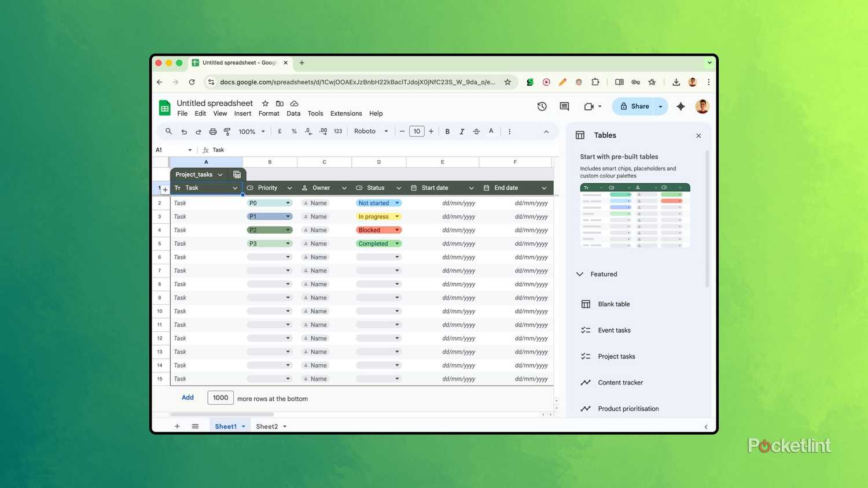
Task: Click the rows count input field
Action: (220, 398)
